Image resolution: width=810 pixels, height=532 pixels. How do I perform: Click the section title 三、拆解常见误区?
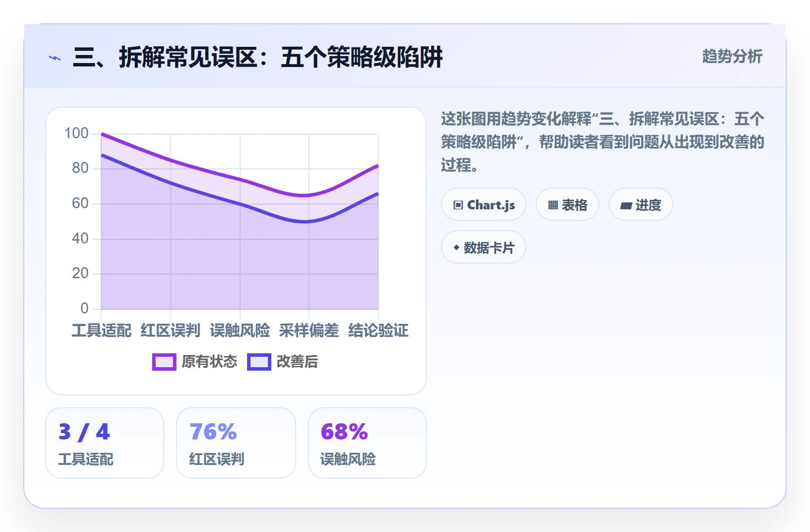click(258, 58)
